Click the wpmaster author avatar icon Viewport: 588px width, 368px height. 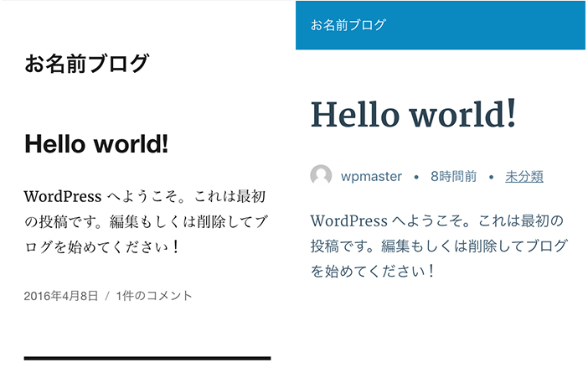[x=321, y=175]
